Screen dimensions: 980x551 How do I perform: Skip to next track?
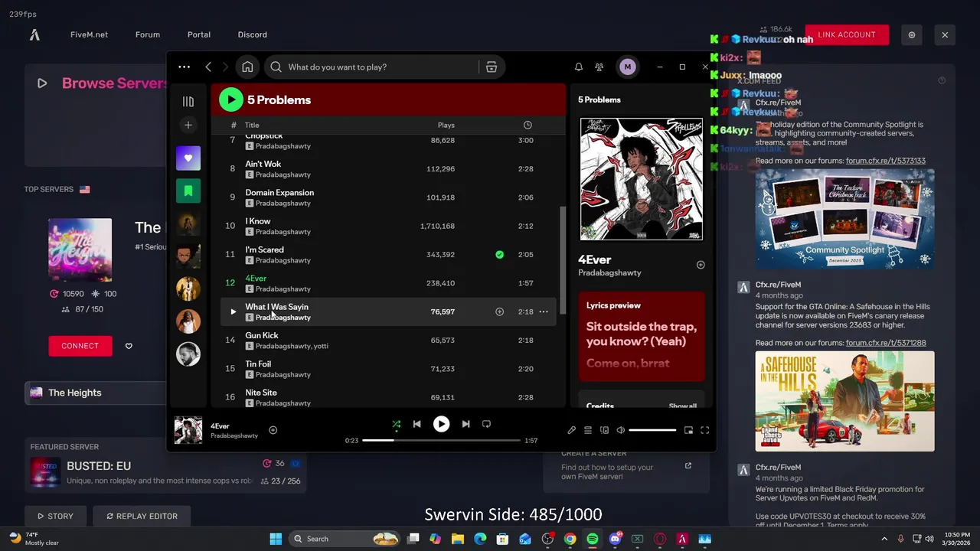pos(465,424)
